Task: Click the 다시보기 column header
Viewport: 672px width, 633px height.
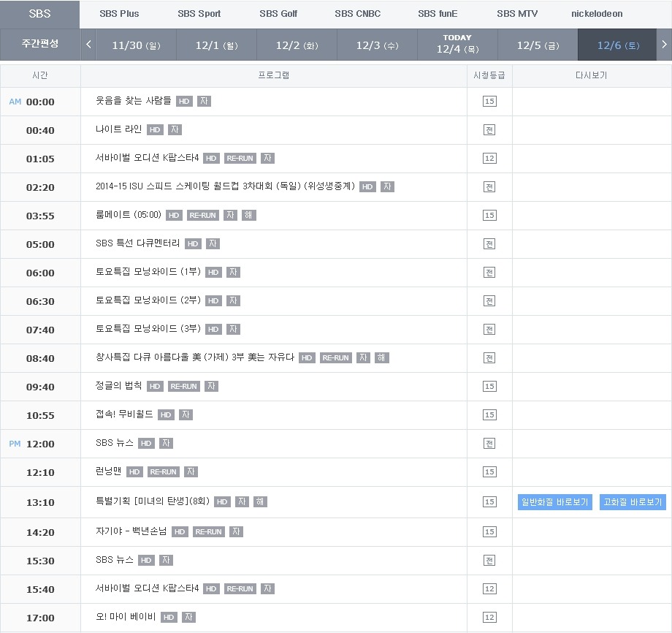Action: [592, 75]
